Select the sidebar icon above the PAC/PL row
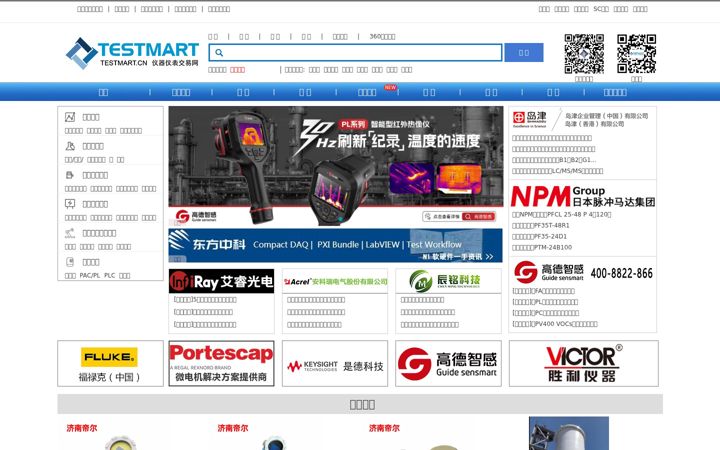Image resolution: width=720 pixels, height=450 pixels. [70, 262]
